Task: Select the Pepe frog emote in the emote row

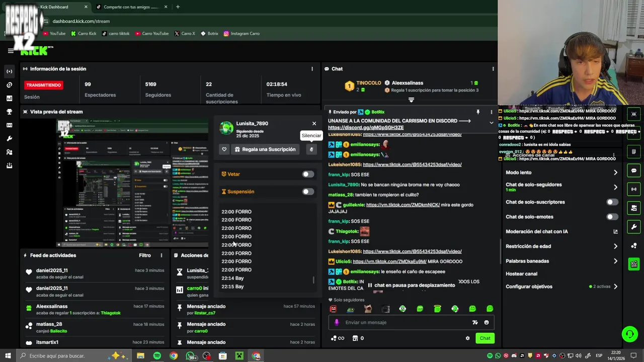Action: tap(351, 309)
